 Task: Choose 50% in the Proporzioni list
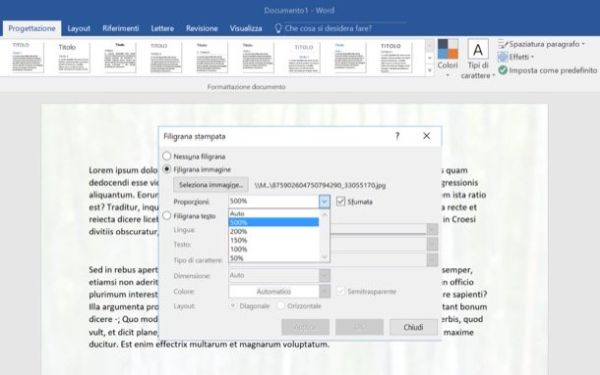tap(274, 258)
